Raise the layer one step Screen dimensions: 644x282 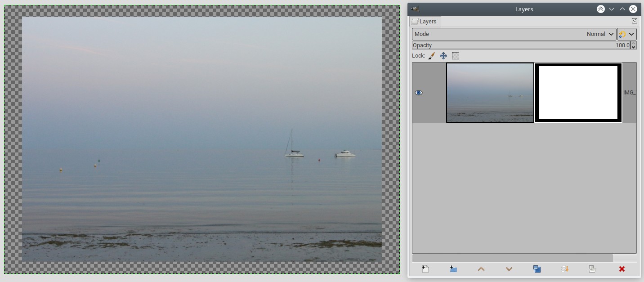point(481,269)
